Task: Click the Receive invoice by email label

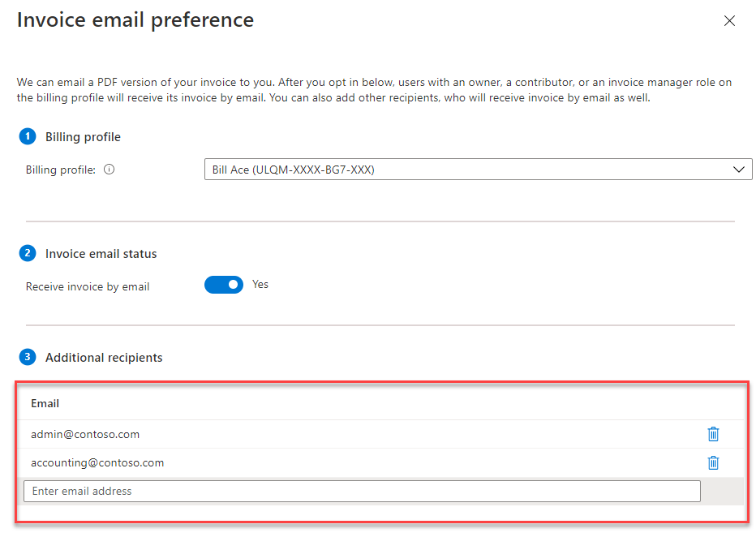Action: (88, 286)
